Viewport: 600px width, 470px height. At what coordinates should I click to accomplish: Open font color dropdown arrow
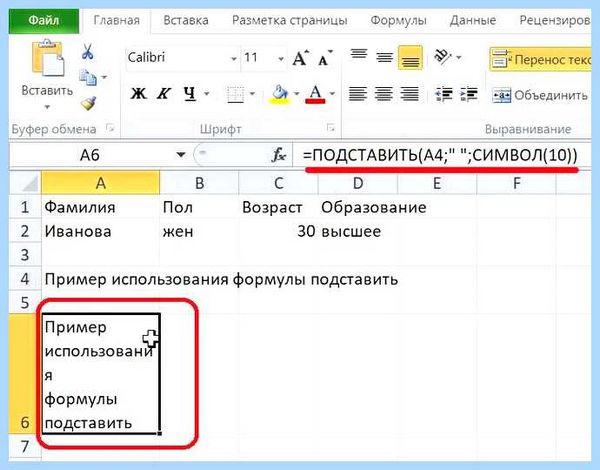332,93
